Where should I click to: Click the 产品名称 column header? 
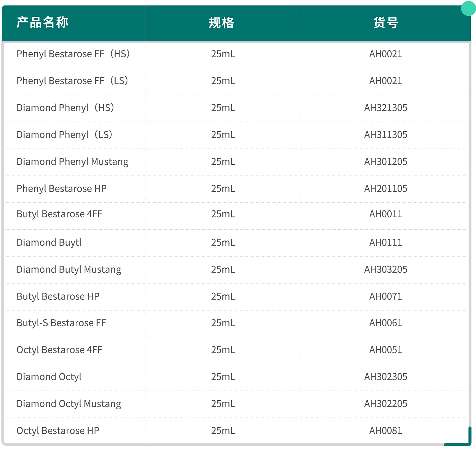[x=42, y=22]
